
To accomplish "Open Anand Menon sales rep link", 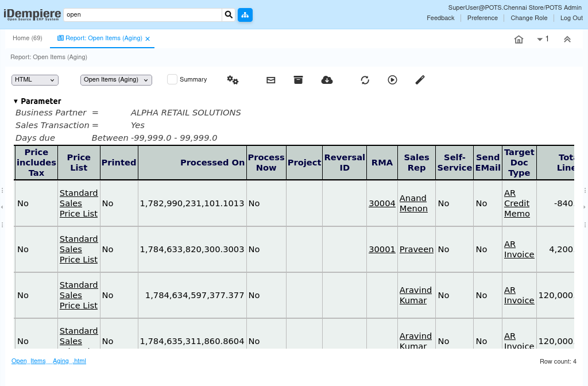I will (413, 203).
